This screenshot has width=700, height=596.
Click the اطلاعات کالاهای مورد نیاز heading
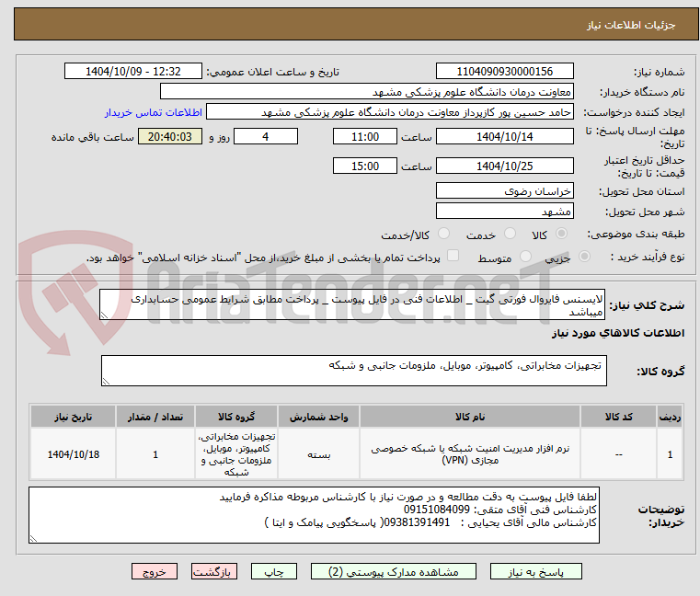coord(618,333)
